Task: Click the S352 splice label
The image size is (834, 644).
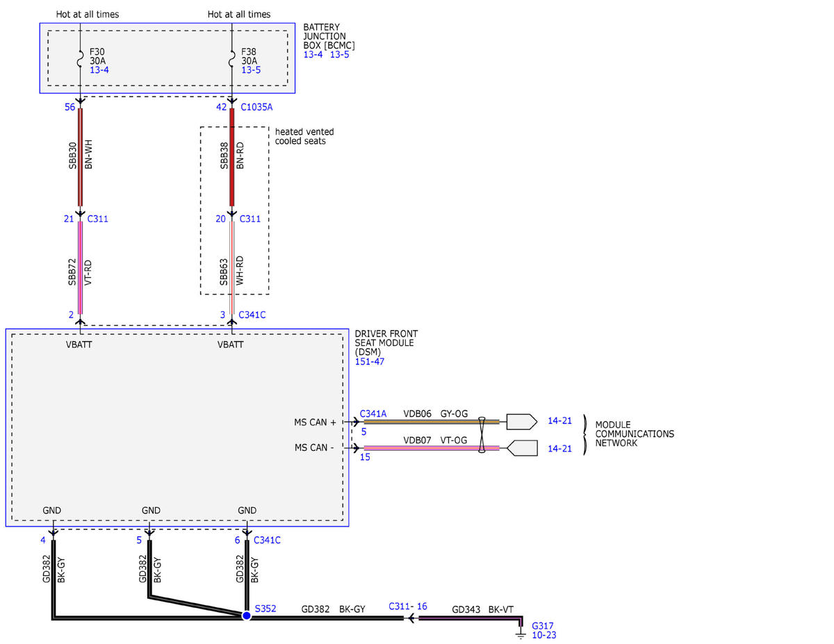Action: coord(265,609)
